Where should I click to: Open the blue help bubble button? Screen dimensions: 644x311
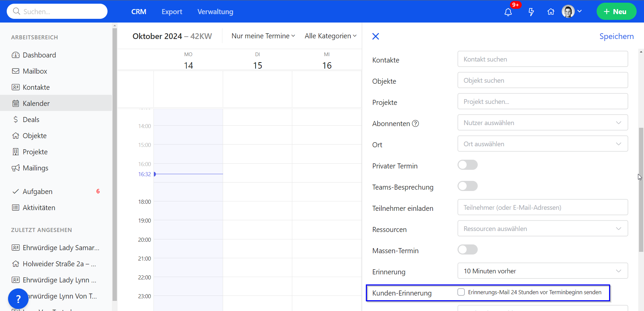(x=18, y=299)
